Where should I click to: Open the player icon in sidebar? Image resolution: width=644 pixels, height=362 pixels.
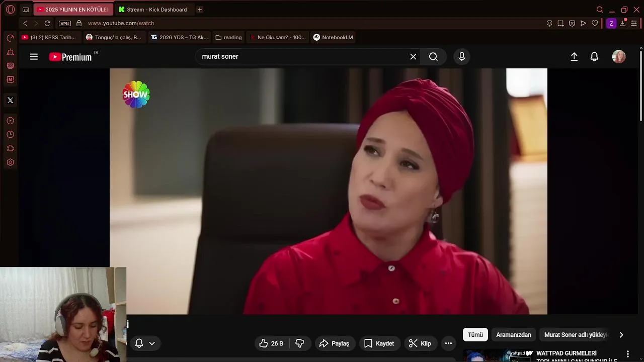10,121
